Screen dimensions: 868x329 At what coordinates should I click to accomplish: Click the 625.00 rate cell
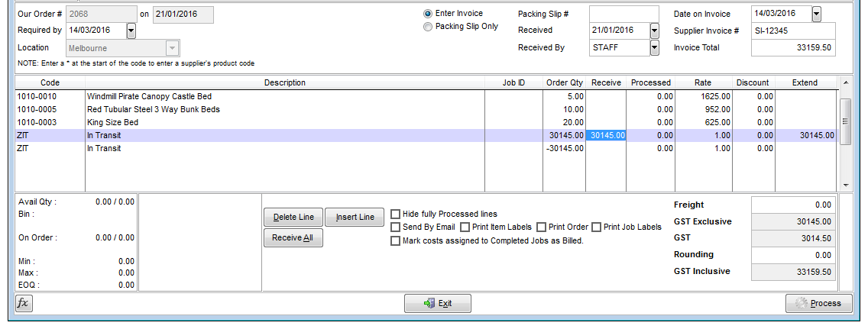click(704, 122)
